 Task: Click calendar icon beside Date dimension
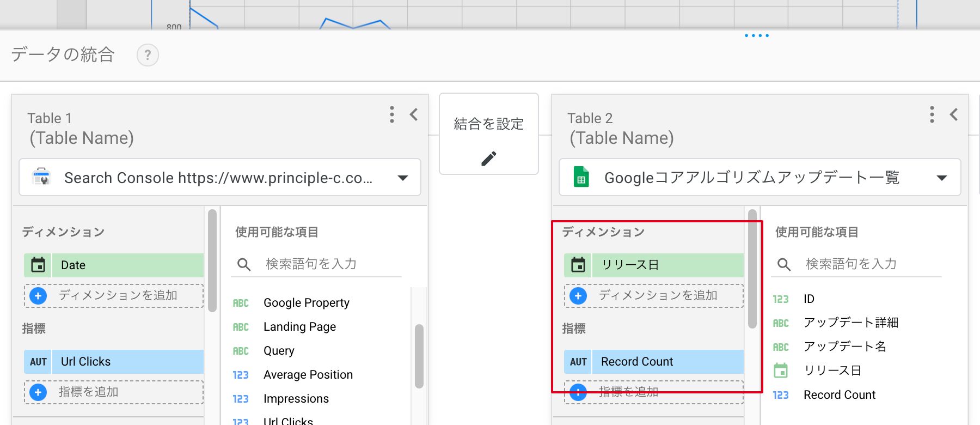[x=38, y=265]
